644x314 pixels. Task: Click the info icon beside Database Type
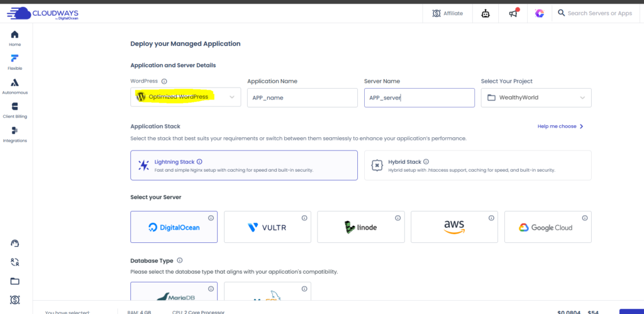tap(180, 261)
